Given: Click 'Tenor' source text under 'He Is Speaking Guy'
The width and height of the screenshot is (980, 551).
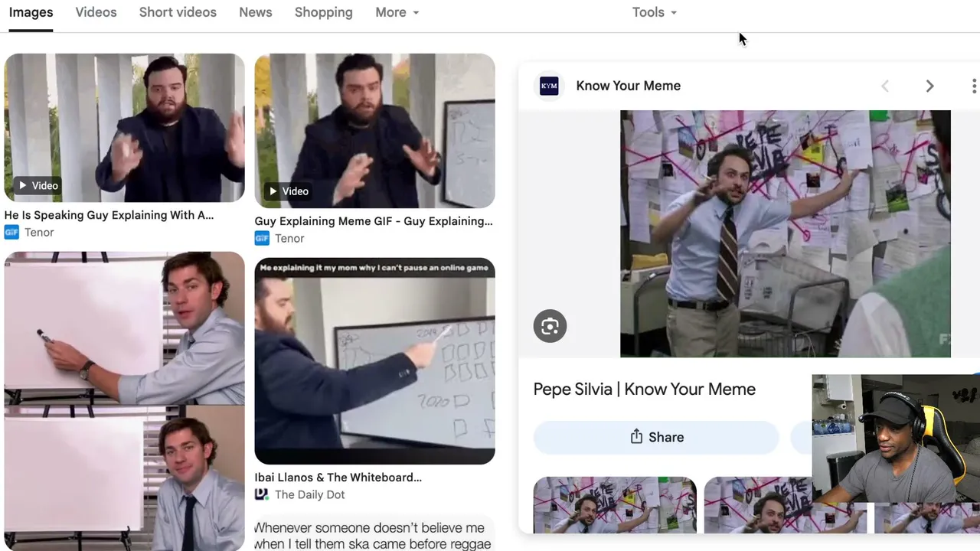Looking at the screenshot, I should (x=39, y=233).
